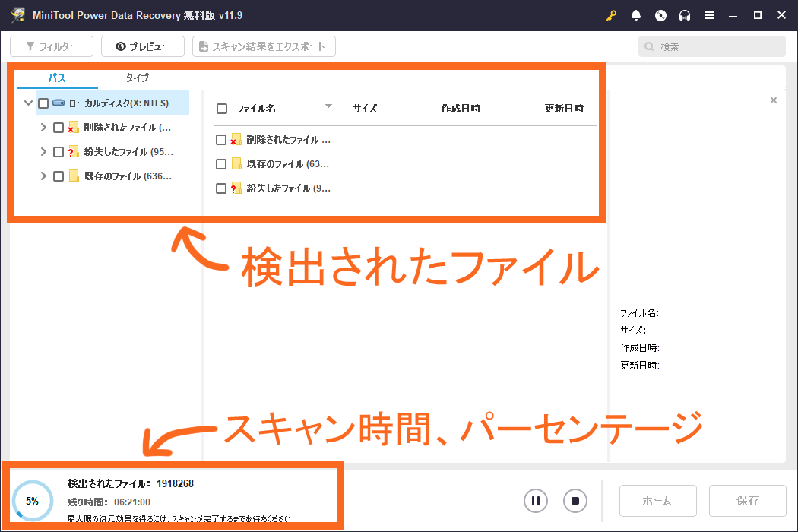Open the hamburger menu icon

[709, 15]
